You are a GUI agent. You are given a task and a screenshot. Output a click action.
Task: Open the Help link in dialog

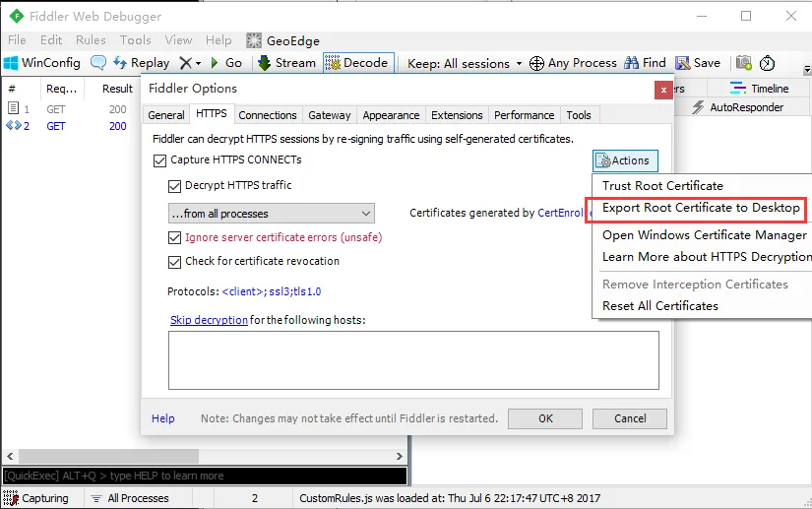[x=162, y=418]
